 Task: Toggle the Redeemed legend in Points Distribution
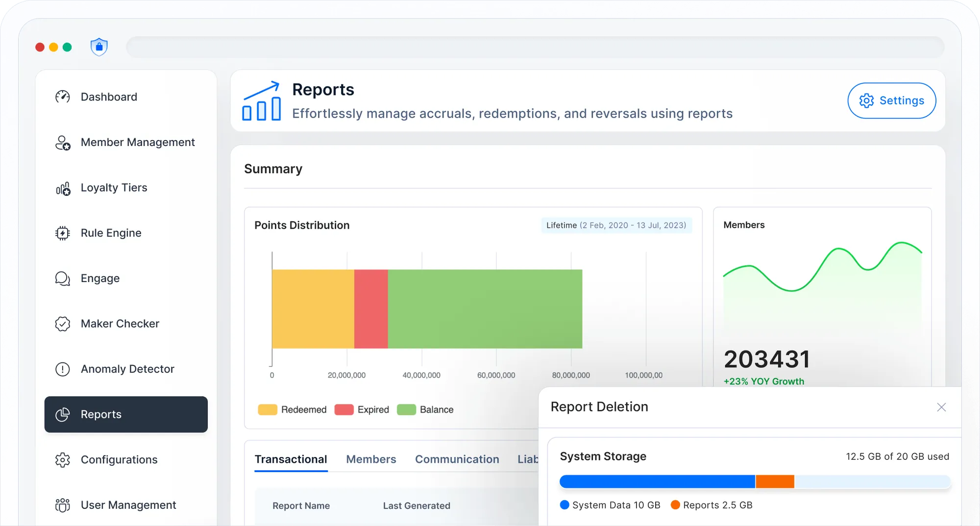click(x=267, y=409)
